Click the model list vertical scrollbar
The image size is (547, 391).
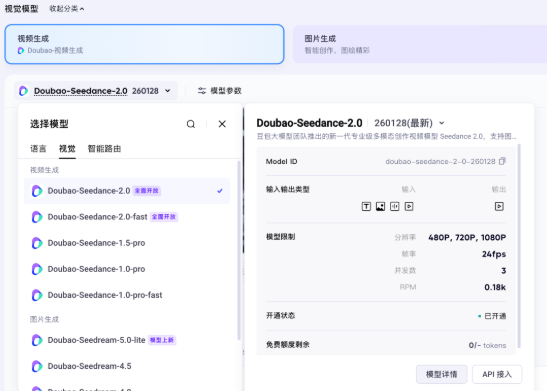click(x=239, y=250)
